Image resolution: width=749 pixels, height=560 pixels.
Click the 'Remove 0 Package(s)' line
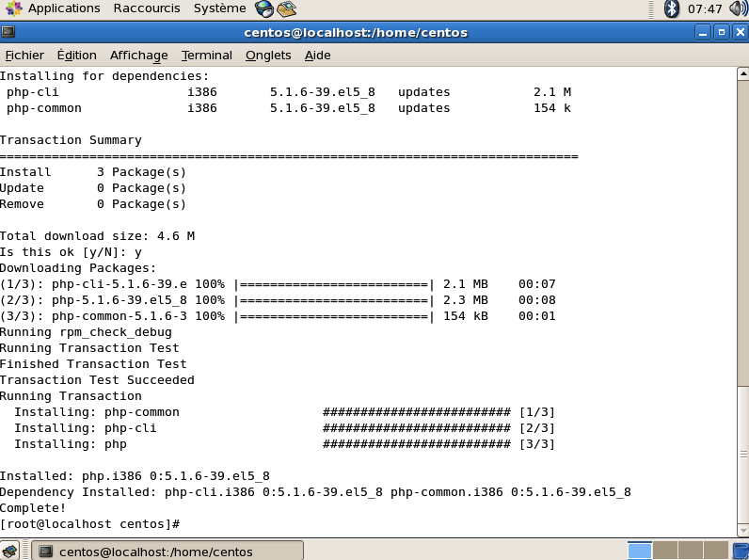point(93,204)
